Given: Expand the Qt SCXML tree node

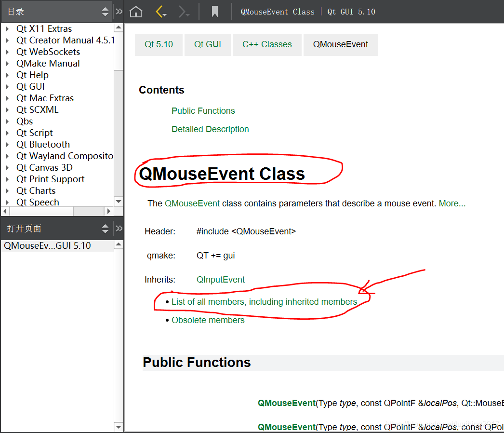Looking at the screenshot, I should tap(7, 110).
